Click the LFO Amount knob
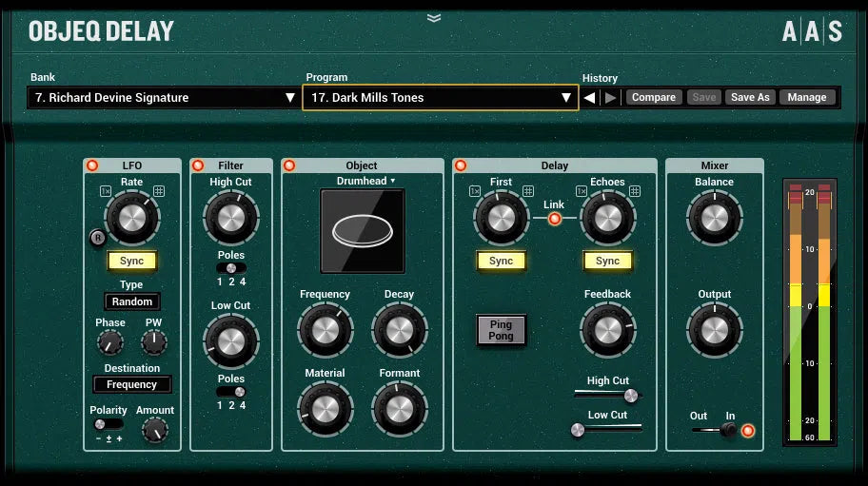The image size is (868, 486). coord(155,430)
